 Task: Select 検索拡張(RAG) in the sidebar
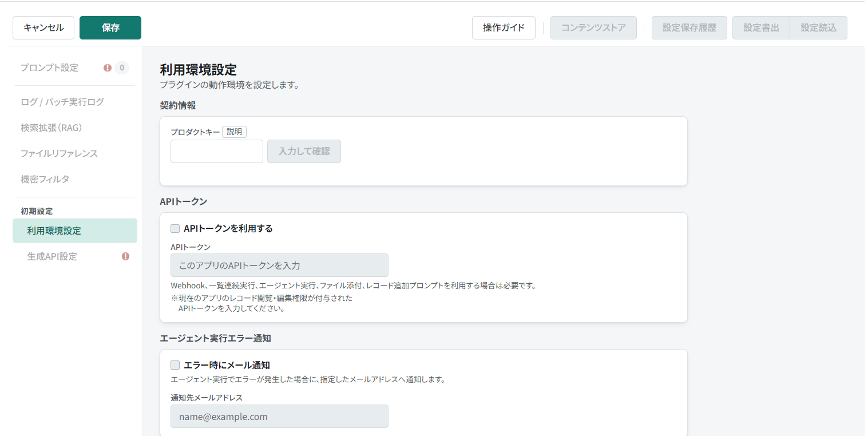tap(51, 128)
